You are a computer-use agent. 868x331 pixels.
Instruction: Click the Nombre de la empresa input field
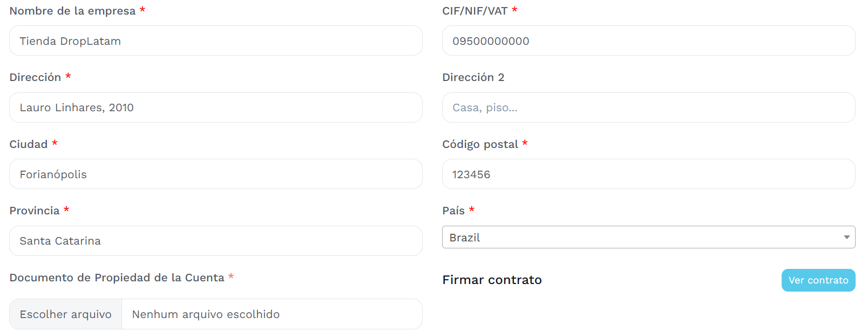[215, 41]
